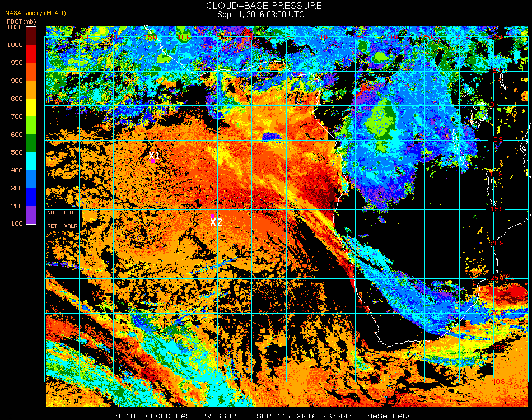Click the '15S' latitude label
The image size is (532, 420).
[x=497, y=209]
